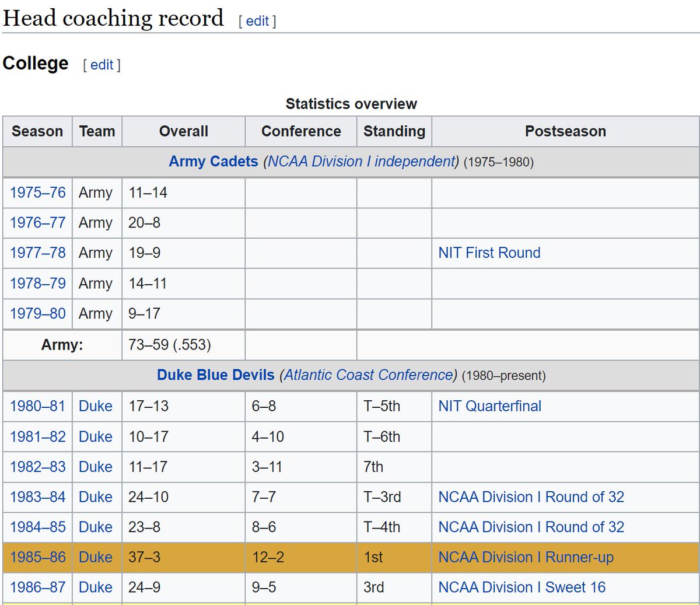This screenshot has height=605, width=700.
Task: Open the 1976–77 season link
Action: [x=38, y=223]
